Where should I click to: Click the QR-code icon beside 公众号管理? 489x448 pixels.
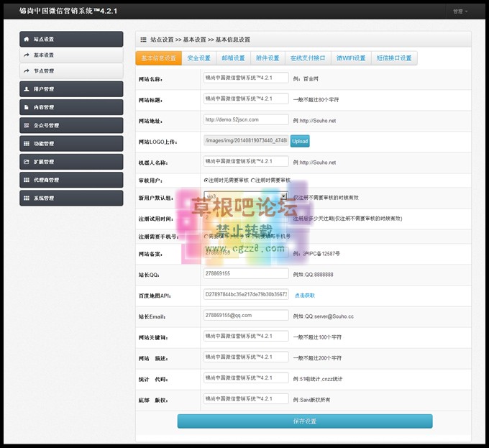click(27, 125)
